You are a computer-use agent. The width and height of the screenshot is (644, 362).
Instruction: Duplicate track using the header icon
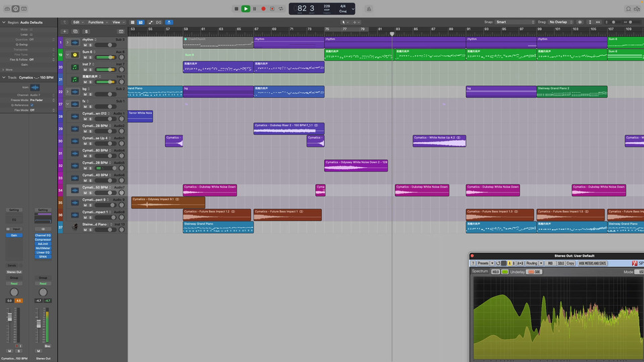click(76, 32)
